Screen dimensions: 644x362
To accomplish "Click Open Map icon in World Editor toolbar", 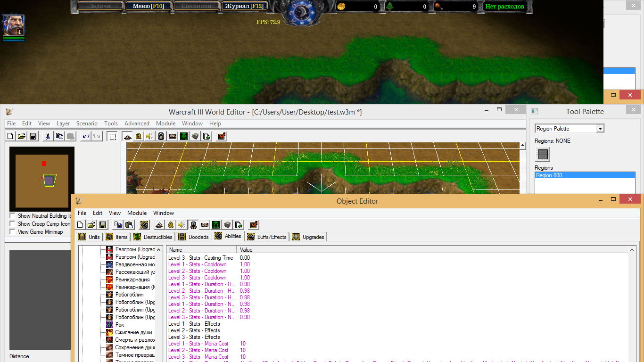I will click(22, 136).
